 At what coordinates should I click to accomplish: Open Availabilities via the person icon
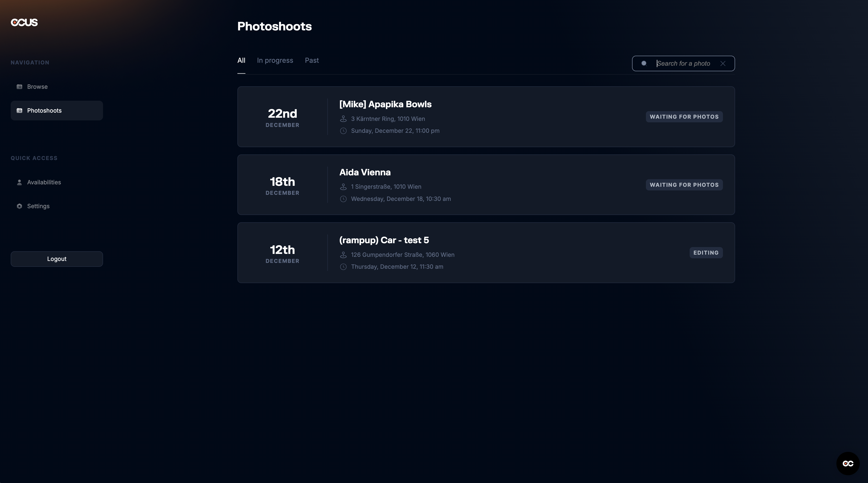point(19,182)
